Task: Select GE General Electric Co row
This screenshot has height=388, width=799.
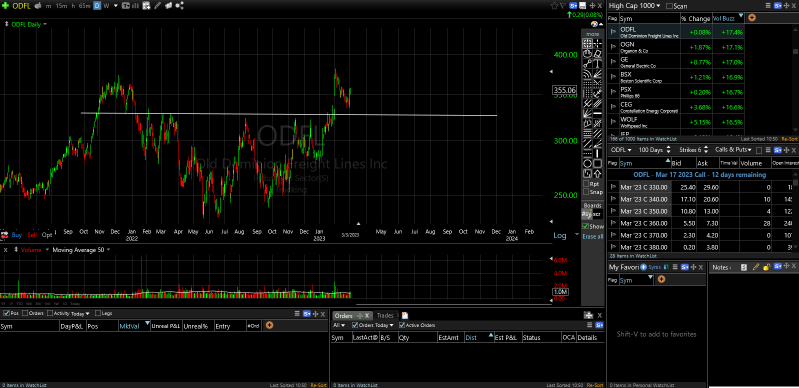Action: 676,62
